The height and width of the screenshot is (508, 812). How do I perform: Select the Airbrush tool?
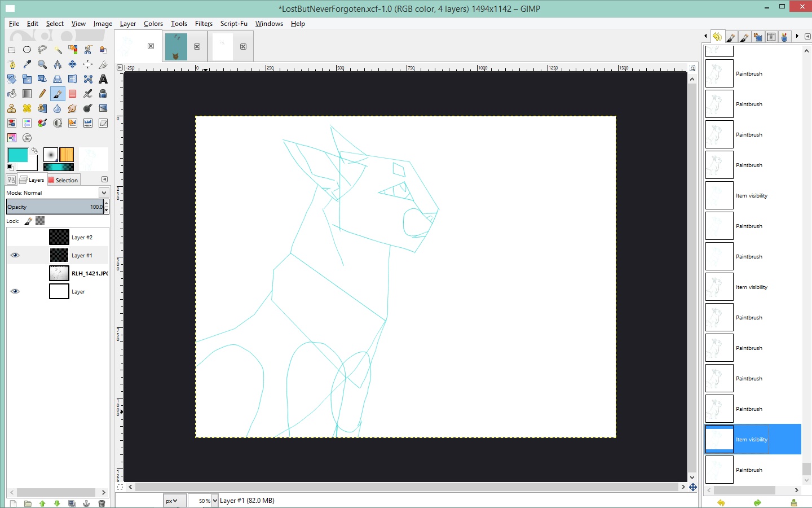pyautogui.click(x=88, y=94)
